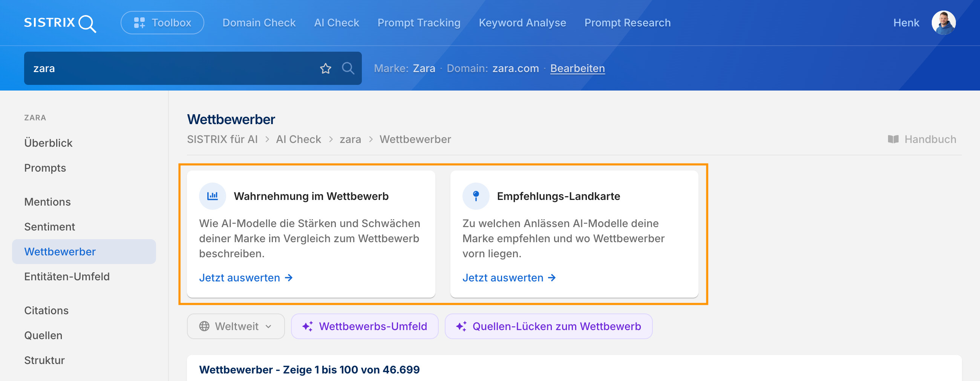The width and height of the screenshot is (980, 381).
Task: Click the ZARA sidebar section label
Action: click(x=35, y=118)
